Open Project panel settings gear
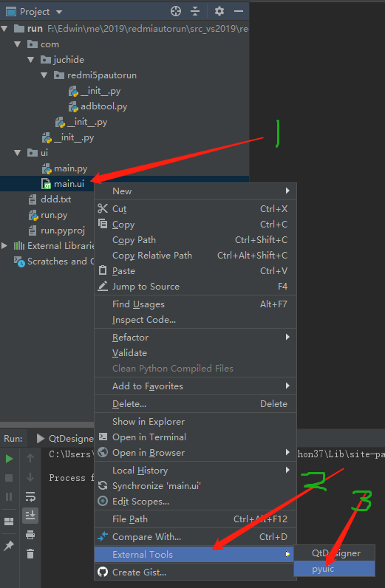385x588 pixels. [219, 12]
